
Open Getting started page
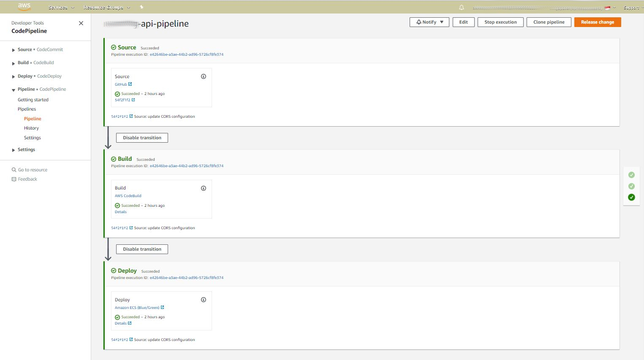pos(33,100)
